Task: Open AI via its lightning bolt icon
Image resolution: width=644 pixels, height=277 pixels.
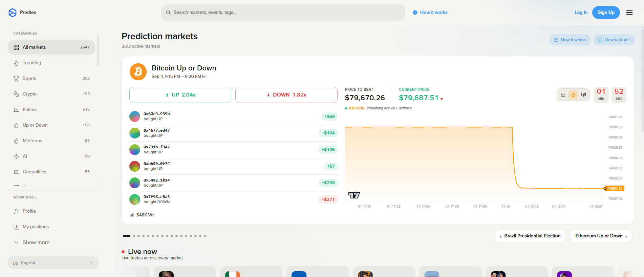Action: 16,156
